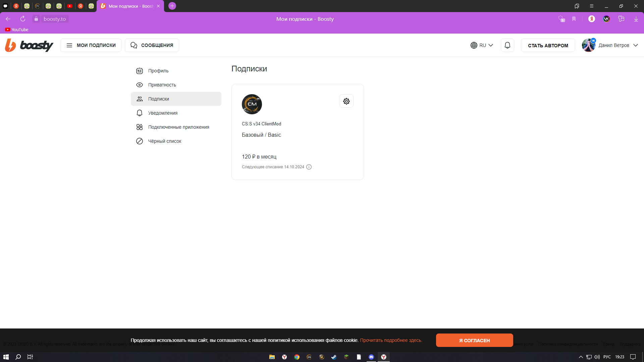This screenshot has height=362, width=644.
Task: Open subscription settings gear icon
Action: tap(346, 101)
